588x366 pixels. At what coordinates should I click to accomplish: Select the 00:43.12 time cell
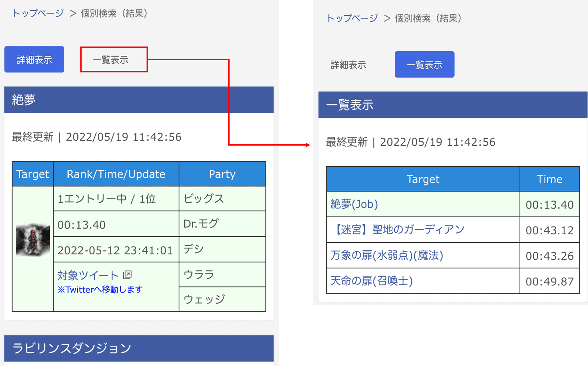click(549, 230)
